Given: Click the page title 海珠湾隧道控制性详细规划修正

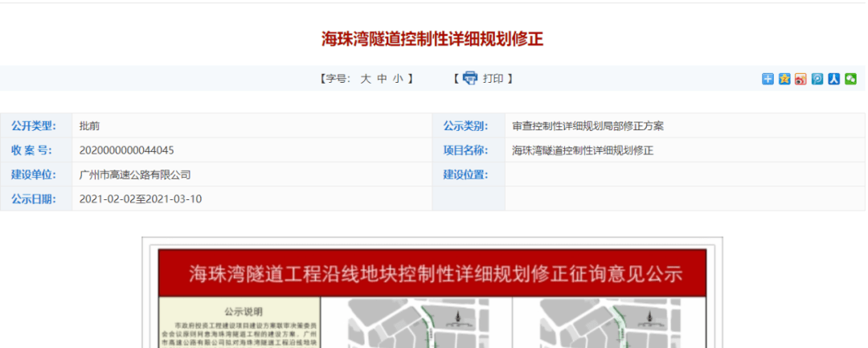Looking at the screenshot, I should 432,39.
